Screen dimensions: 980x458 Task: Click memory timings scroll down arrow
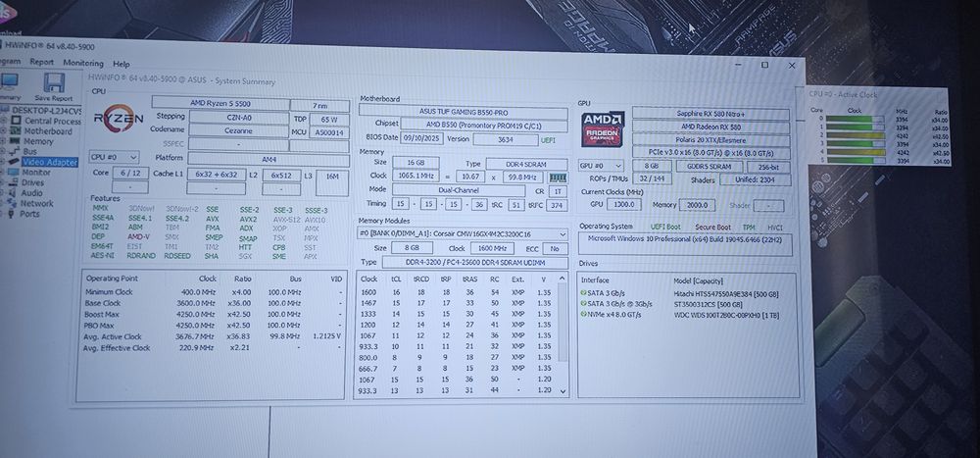(x=563, y=391)
